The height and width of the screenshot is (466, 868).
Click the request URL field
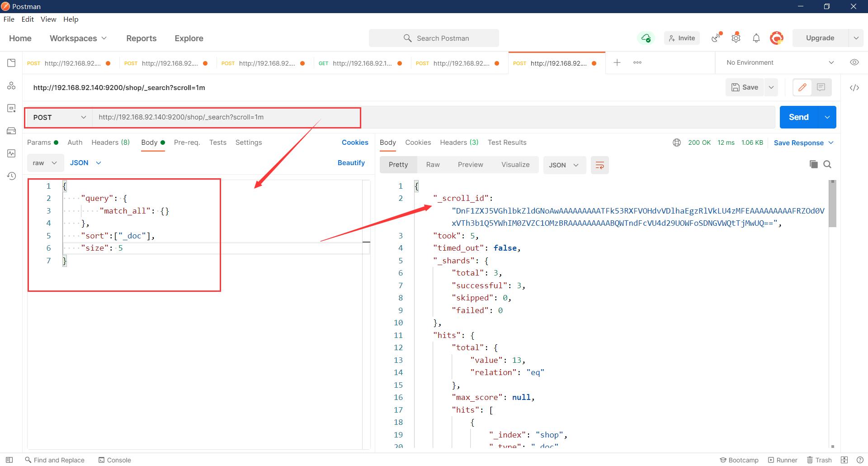point(433,117)
